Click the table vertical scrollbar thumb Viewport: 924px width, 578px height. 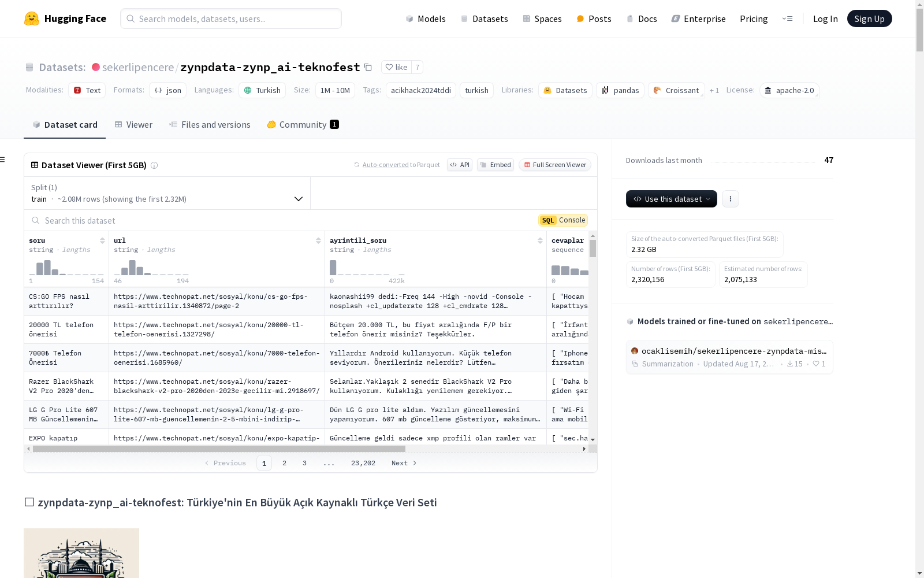(x=593, y=249)
